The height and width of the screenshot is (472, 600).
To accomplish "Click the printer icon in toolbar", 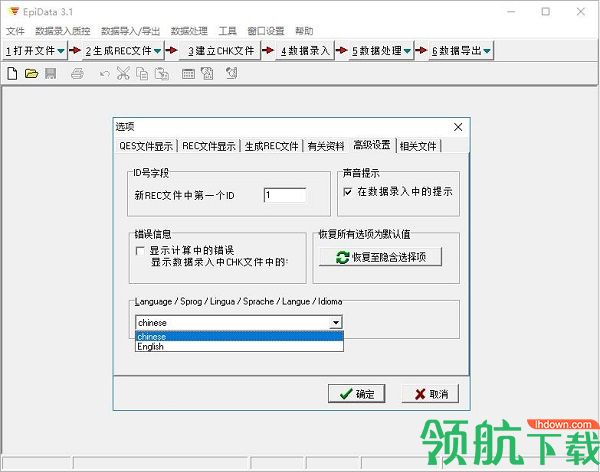I will [77, 73].
